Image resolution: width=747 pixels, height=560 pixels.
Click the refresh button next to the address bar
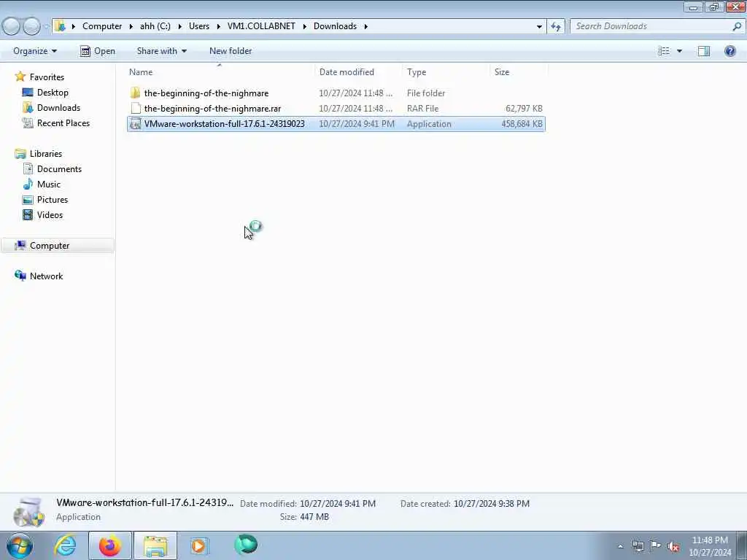(x=556, y=26)
